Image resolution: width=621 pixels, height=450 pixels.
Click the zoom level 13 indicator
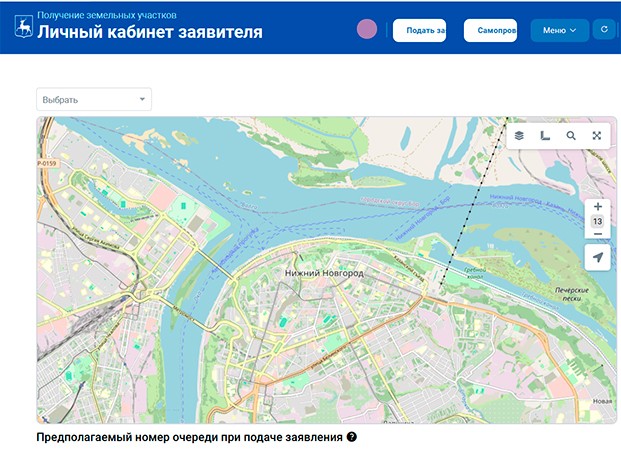pyautogui.click(x=597, y=220)
